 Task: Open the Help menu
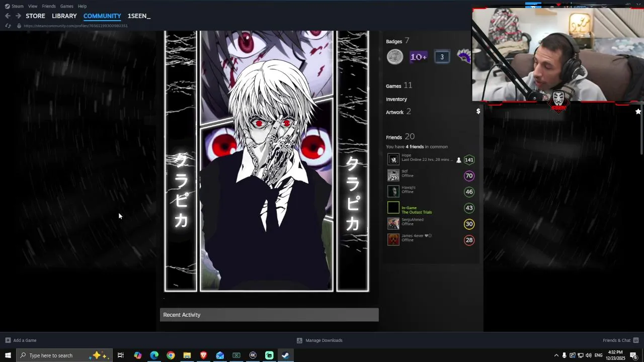(x=82, y=6)
